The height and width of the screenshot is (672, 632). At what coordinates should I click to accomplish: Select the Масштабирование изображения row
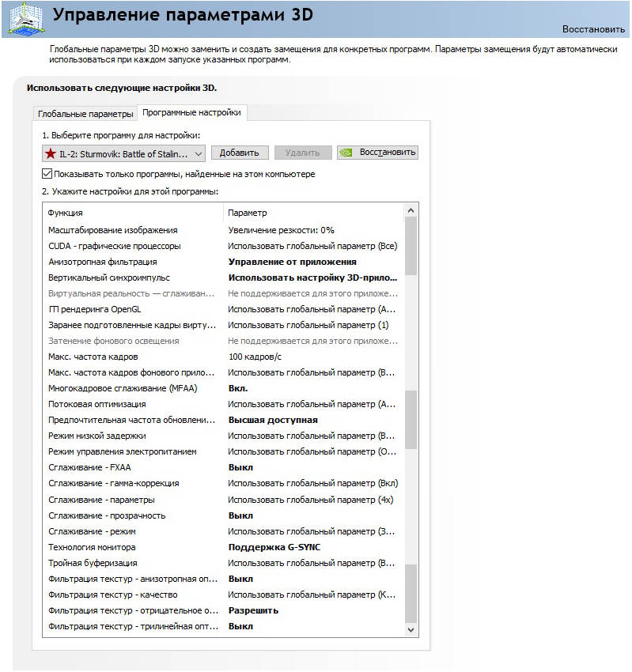223,230
